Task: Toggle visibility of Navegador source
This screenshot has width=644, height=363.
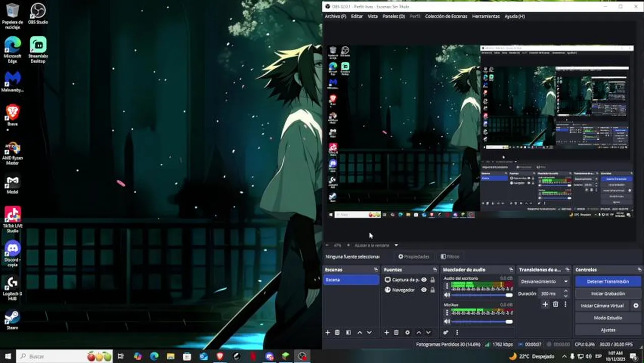Action: [x=424, y=290]
